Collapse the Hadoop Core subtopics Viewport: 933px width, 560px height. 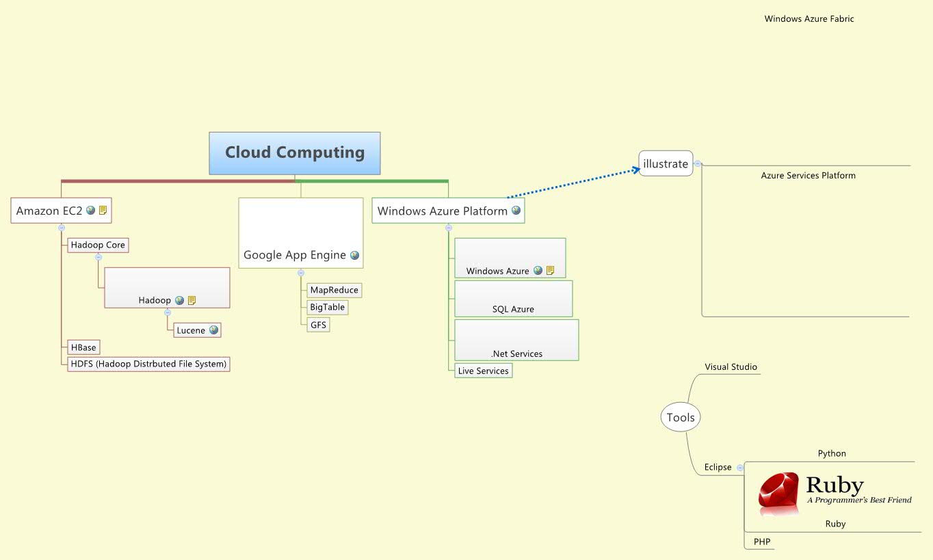98,257
